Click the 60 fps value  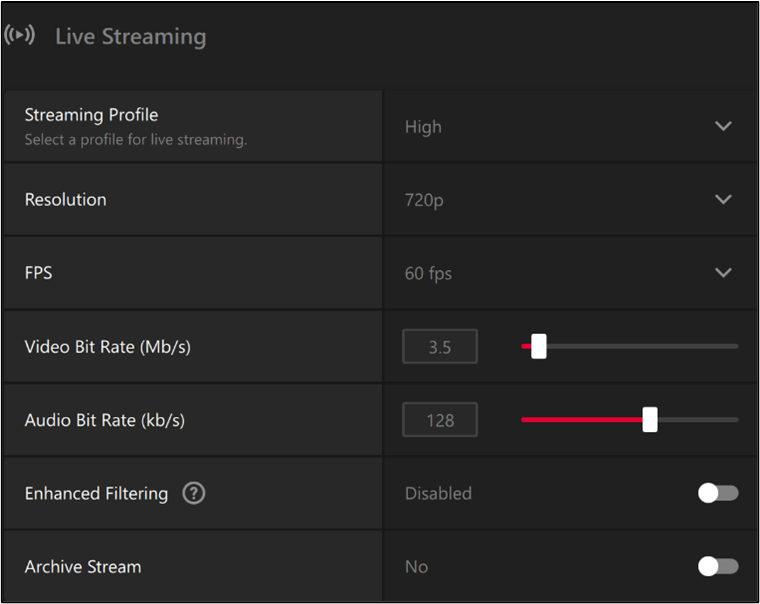428,273
